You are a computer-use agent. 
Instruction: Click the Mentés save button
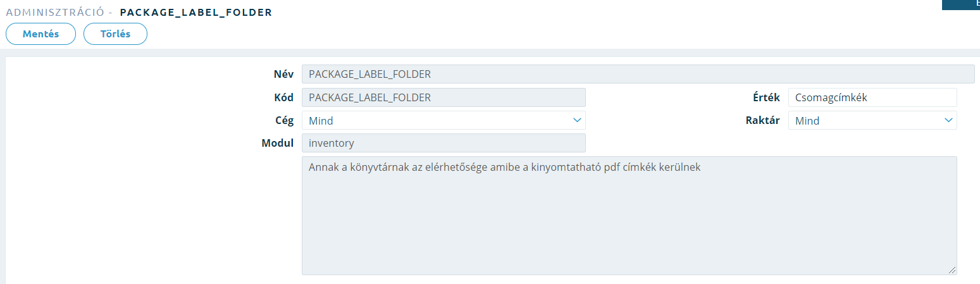pyautogui.click(x=41, y=34)
